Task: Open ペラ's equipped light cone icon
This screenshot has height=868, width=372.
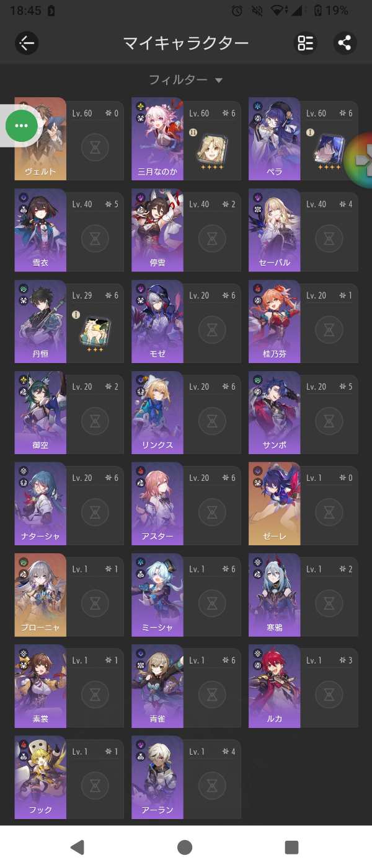Action: point(328,151)
